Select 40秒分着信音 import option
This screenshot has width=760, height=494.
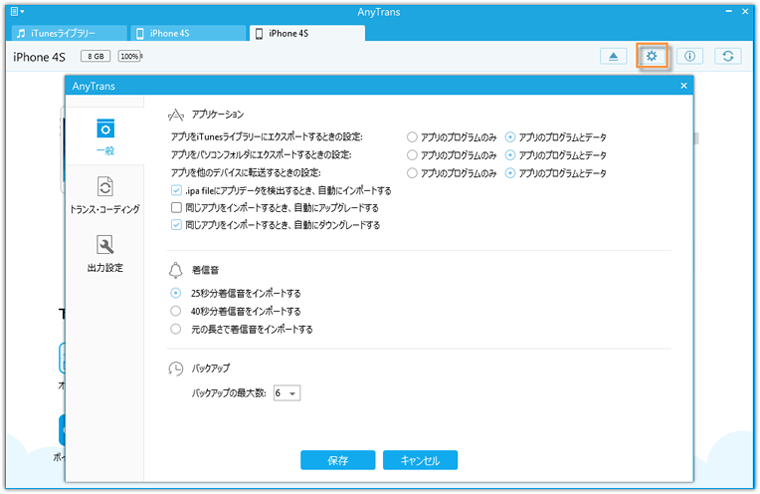175,311
